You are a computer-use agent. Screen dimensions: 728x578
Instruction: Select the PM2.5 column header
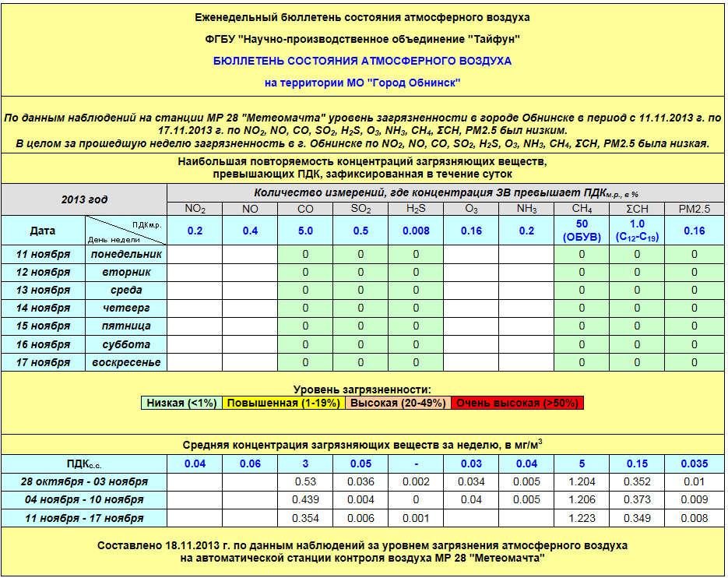coord(695,209)
